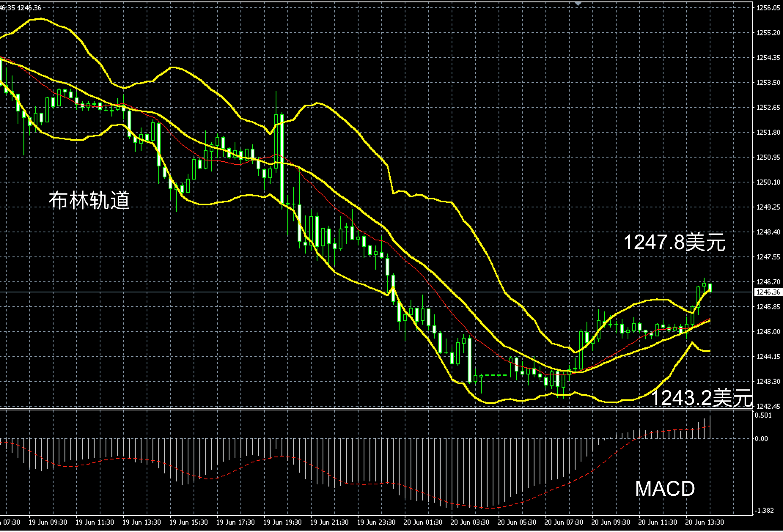
Task: Click the 19 Jun 09:30 time label
Action: click(48, 522)
